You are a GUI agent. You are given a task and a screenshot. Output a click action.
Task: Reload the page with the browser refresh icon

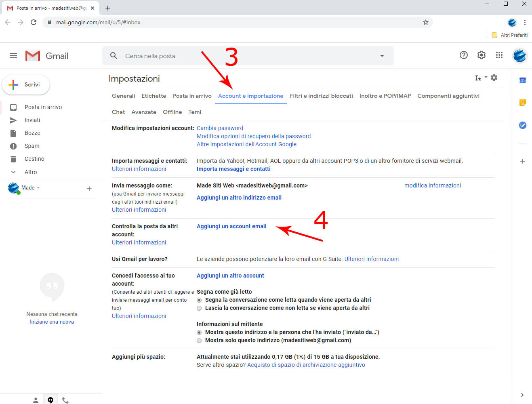point(34,22)
